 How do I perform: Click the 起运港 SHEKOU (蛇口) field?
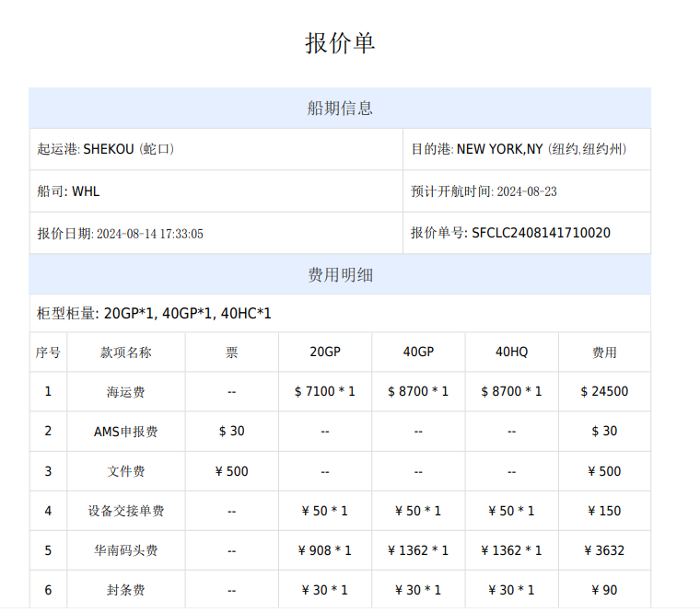tap(106, 149)
